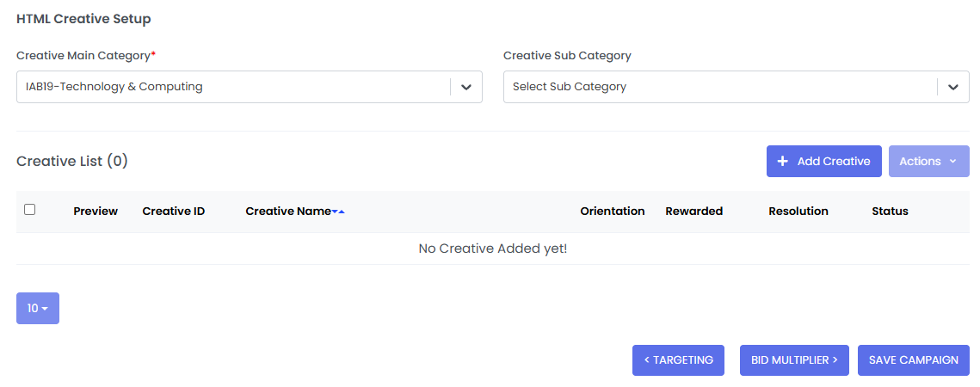The height and width of the screenshot is (387, 980).
Task: Go back to Targeting step
Action: (678, 360)
